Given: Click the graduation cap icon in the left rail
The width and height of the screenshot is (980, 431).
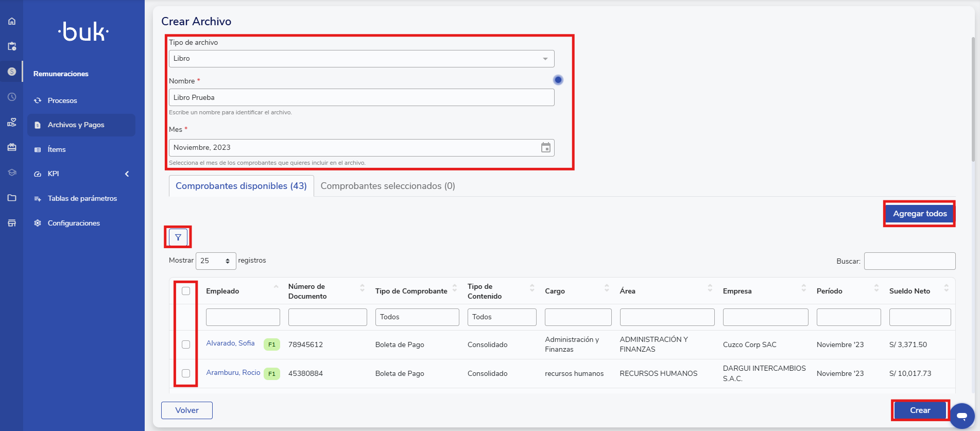Looking at the screenshot, I should (11, 173).
